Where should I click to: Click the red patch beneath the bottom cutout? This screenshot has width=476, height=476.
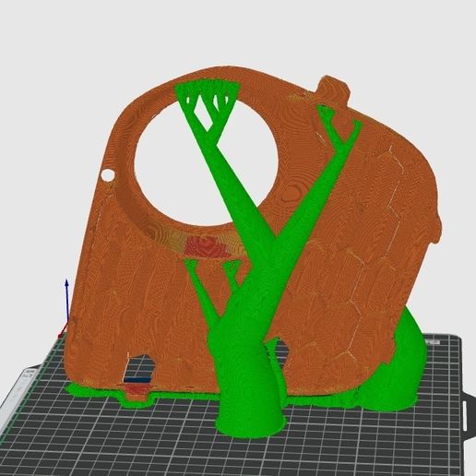137,389
